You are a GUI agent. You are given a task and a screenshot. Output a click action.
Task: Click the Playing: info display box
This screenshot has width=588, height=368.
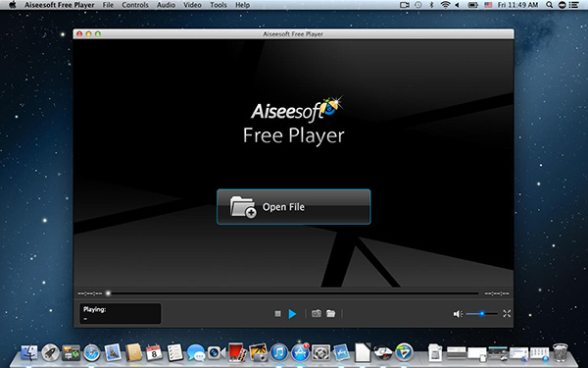click(x=120, y=314)
